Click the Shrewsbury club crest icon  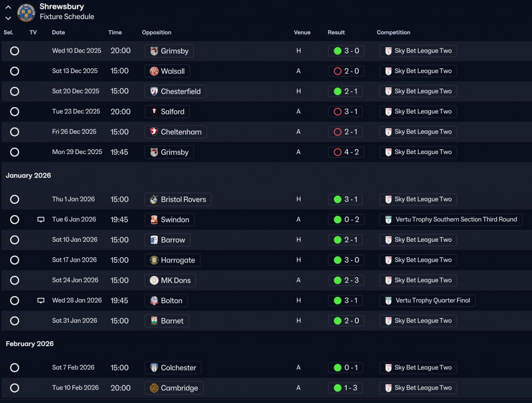[26, 12]
